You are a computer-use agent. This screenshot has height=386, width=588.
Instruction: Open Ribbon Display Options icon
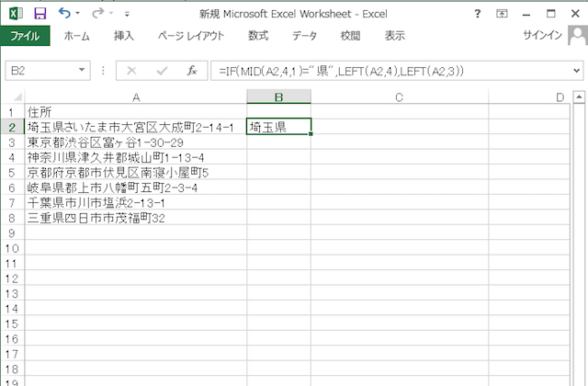pyautogui.click(x=502, y=14)
